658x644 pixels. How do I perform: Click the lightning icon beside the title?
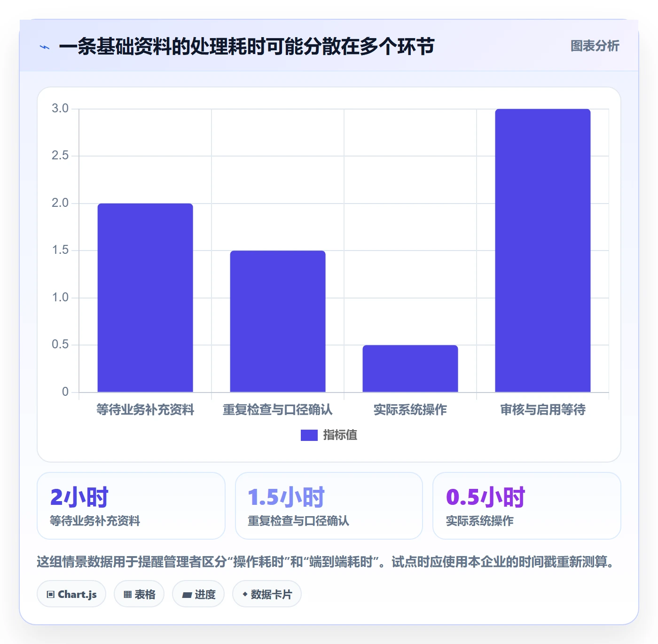(x=45, y=47)
